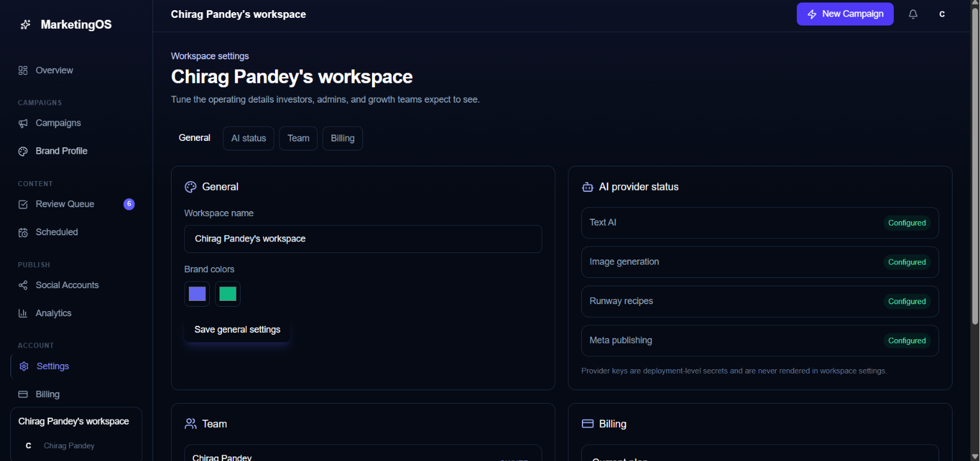This screenshot has width=980, height=461.
Task: Click the large workspace page heading
Action: point(292,77)
